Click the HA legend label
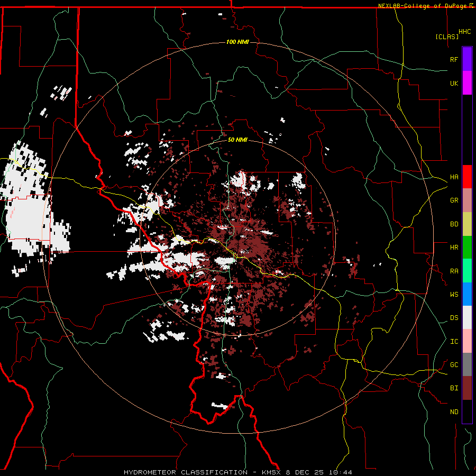The width and height of the screenshot is (476, 476). coord(454,177)
